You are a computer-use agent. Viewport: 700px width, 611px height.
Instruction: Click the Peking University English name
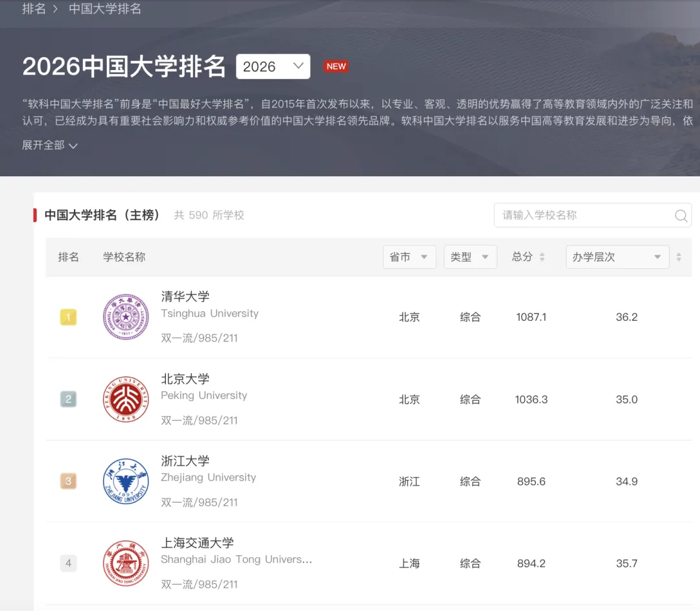click(204, 395)
